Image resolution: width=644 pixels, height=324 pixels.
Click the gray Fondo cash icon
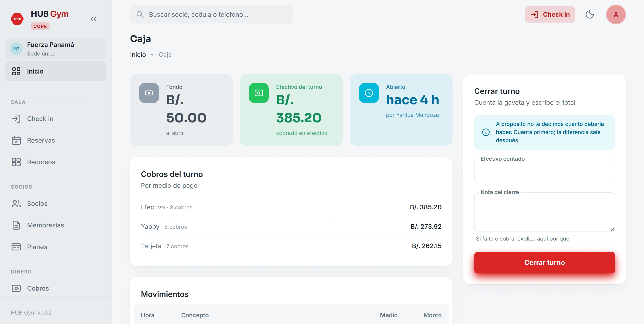tap(149, 93)
